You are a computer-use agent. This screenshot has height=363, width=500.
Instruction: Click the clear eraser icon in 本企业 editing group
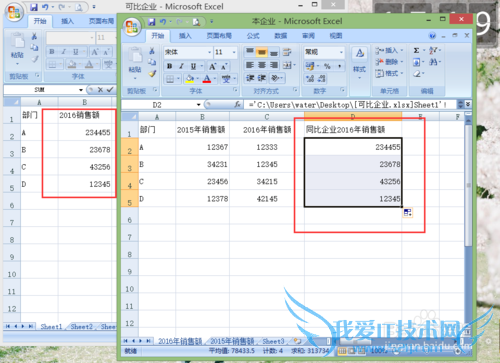coord(417,74)
